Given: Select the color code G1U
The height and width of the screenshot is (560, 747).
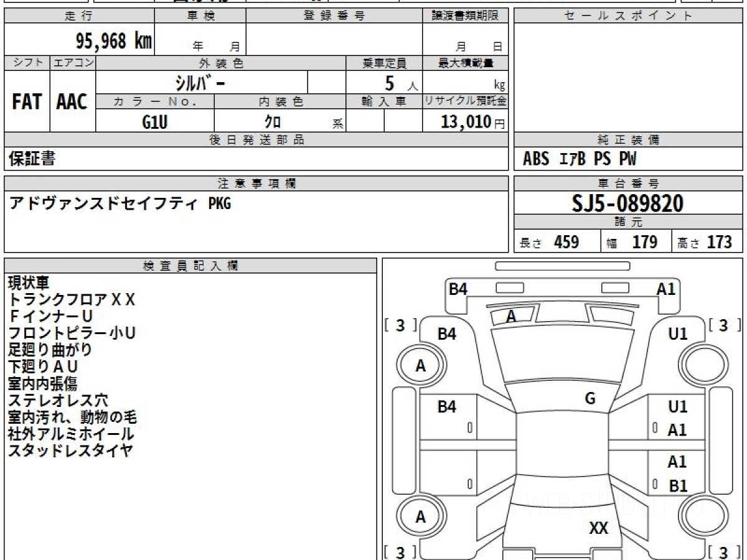Looking at the screenshot, I should pos(155,122).
